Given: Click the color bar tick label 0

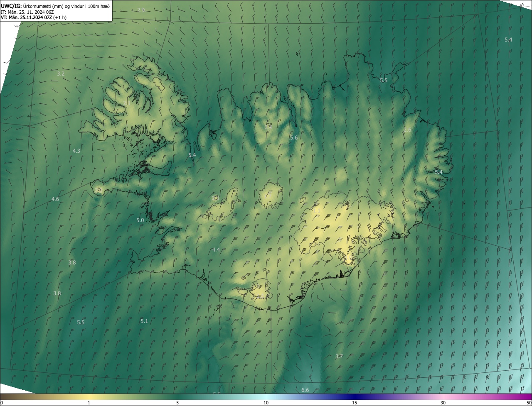Looking at the screenshot, I should click(x=2, y=403).
